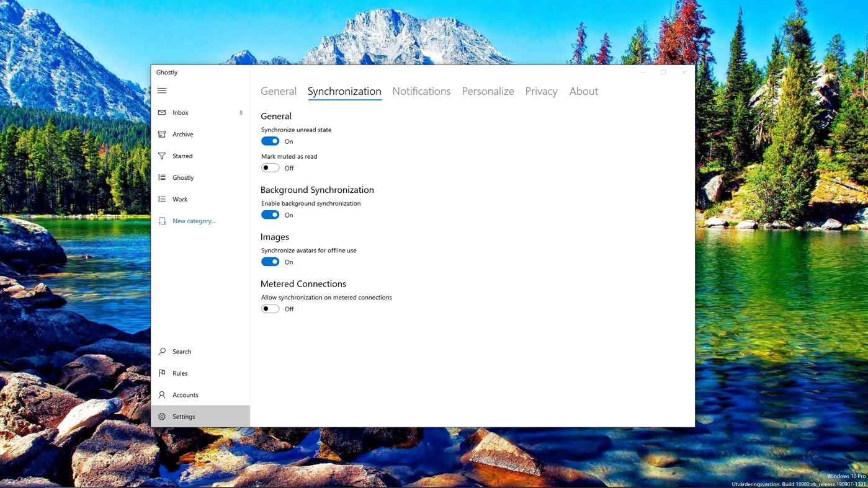This screenshot has height=488, width=868.
Task: Show the About tab
Action: [584, 91]
